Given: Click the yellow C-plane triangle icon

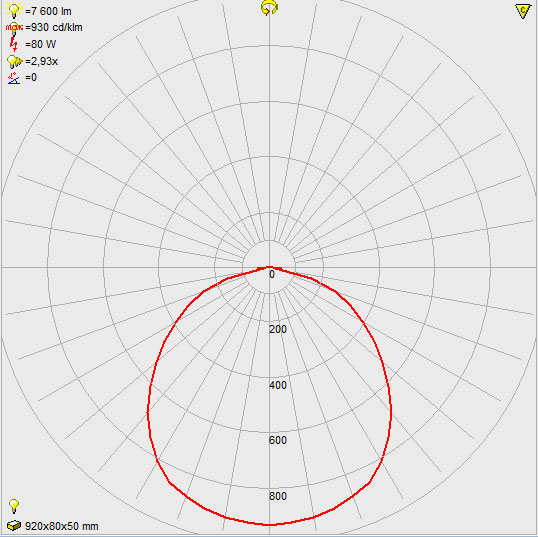Looking at the screenshot, I should coord(523,11).
